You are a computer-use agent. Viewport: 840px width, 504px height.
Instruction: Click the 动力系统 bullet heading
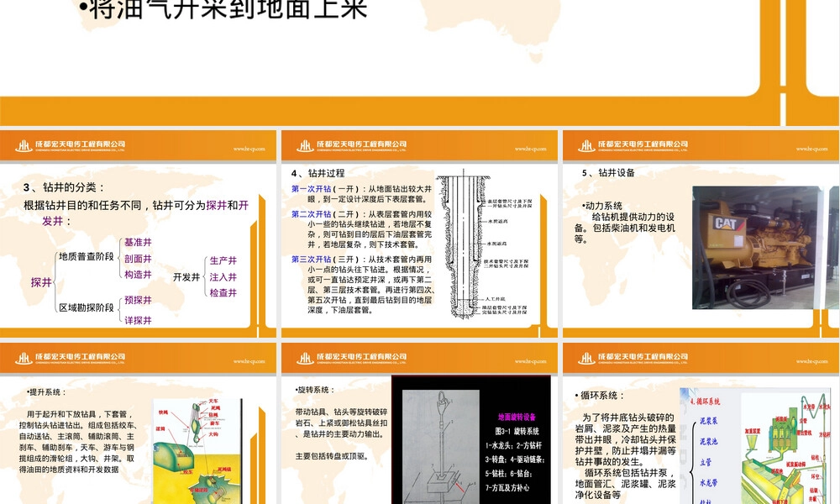coord(602,206)
